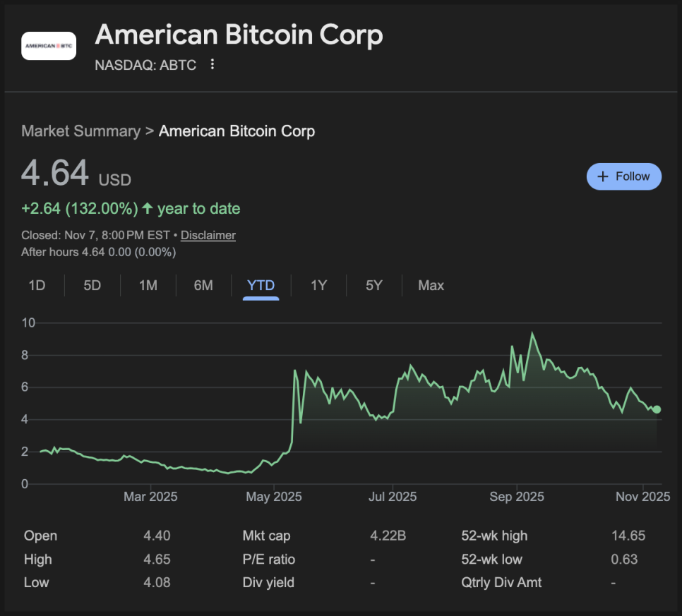682x616 pixels.
Task: Go to Market Summary breadcrumb
Action: click(x=80, y=131)
